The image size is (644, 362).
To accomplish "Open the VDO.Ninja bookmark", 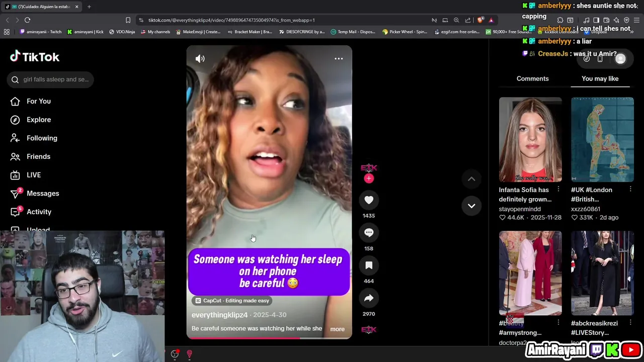I will coord(122,32).
